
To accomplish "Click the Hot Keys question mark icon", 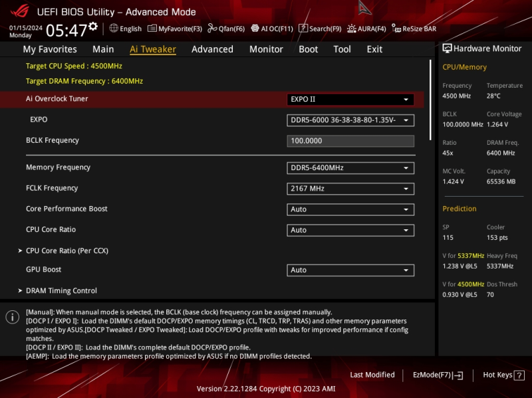I will [x=519, y=375].
